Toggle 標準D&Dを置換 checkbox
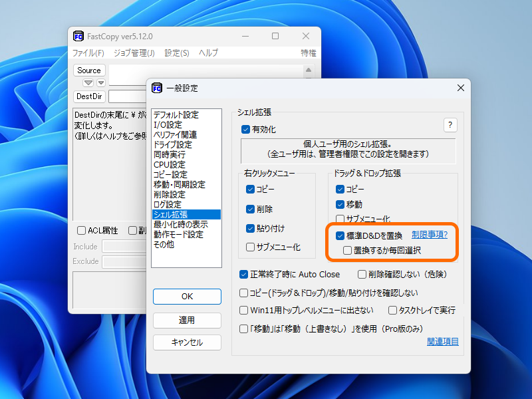This screenshot has width=532, height=399. [x=340, y=235]
